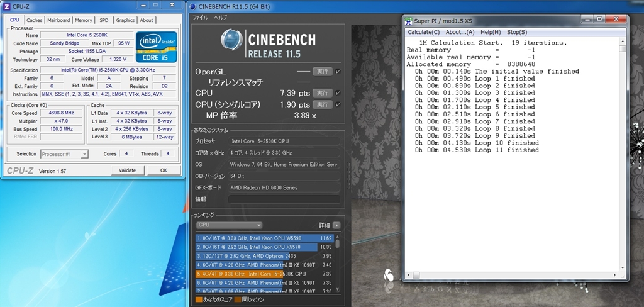Click the ranking list scrollbar down arrow
This screenshot has height=307, width=644.
pos(338,289)
